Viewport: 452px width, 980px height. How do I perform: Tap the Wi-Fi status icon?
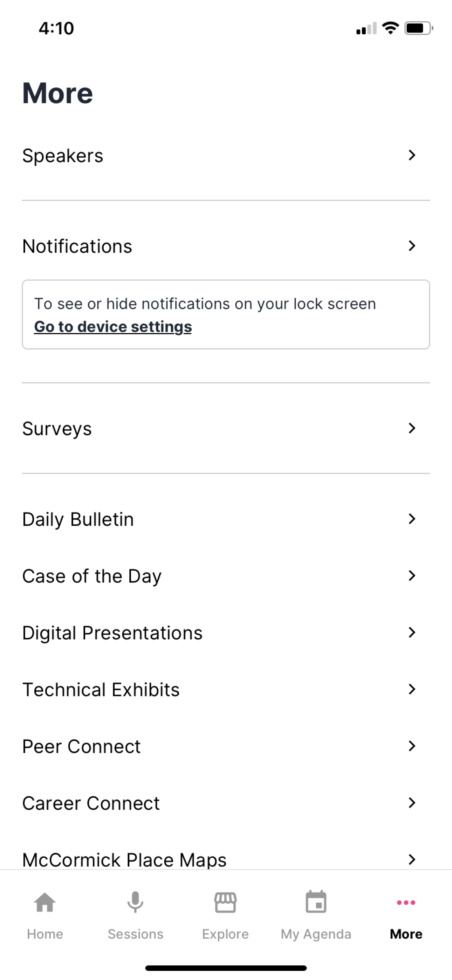(x=390, y=28)
